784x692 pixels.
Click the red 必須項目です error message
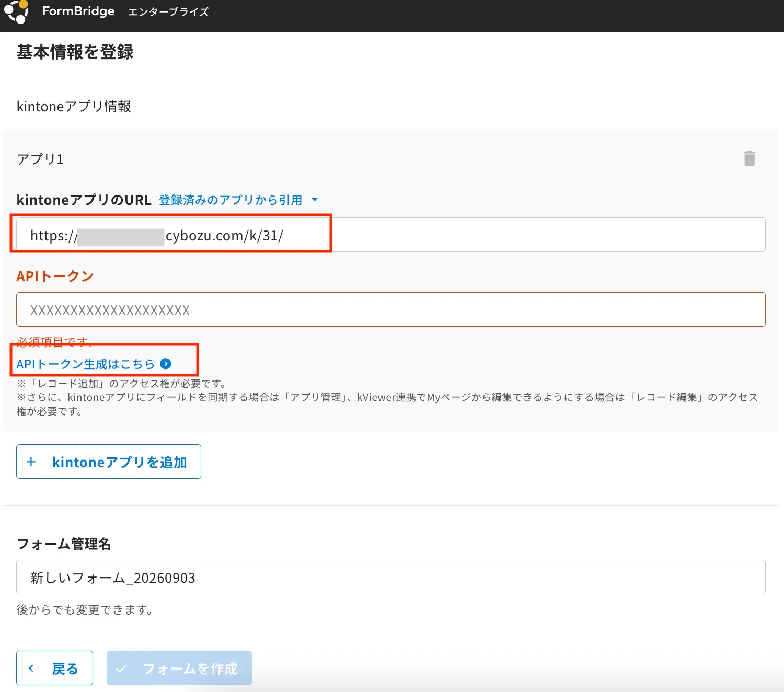(x=54, y=342)
